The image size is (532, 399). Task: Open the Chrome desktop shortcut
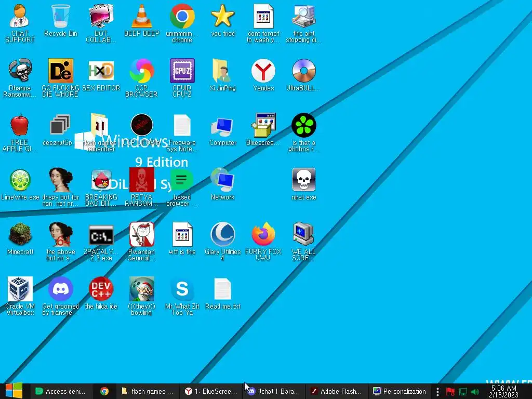pyautogui.click(x=182, y=23)
